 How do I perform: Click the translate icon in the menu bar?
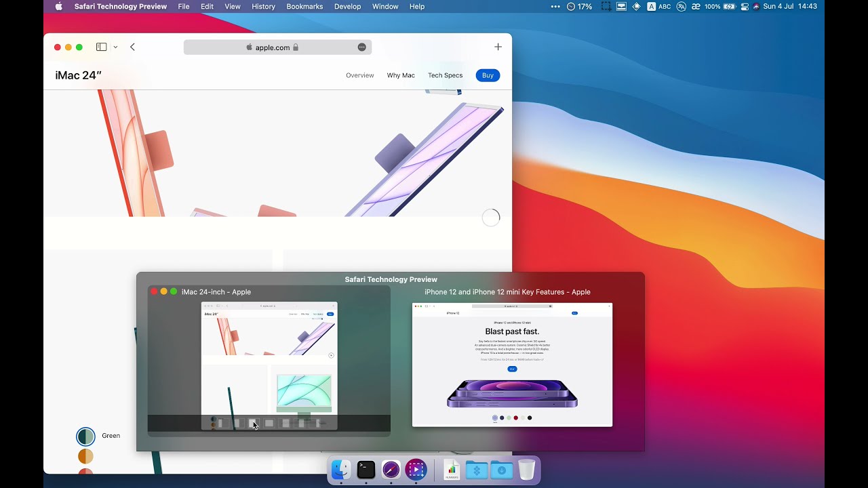click(x=682, y=7)
